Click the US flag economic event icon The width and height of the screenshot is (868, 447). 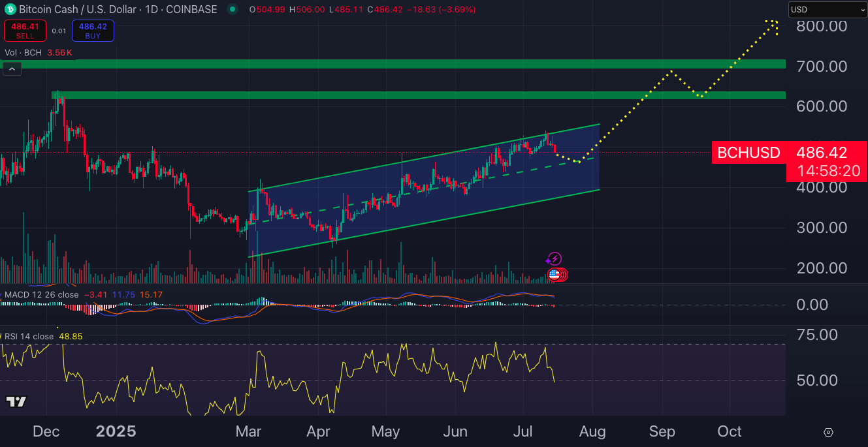pyautogui.click(x=555, y=275)
